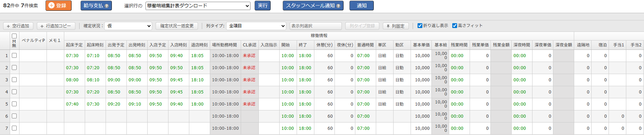Check the checkbox for row 4

[x=14, y=92]
